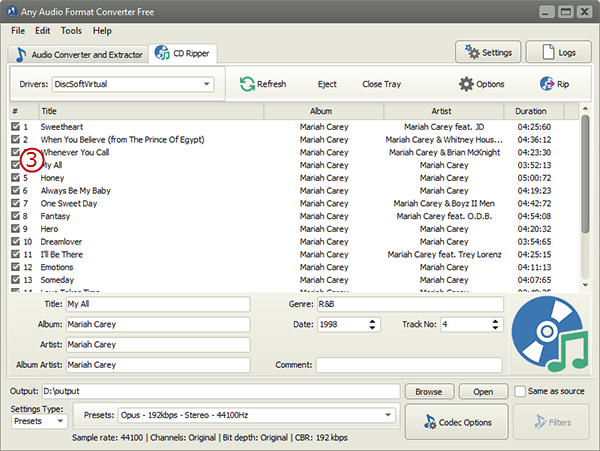This screenshot has height=451, width=600.
Task: Enable Same as source checkbox
Action: pos(520,391)
